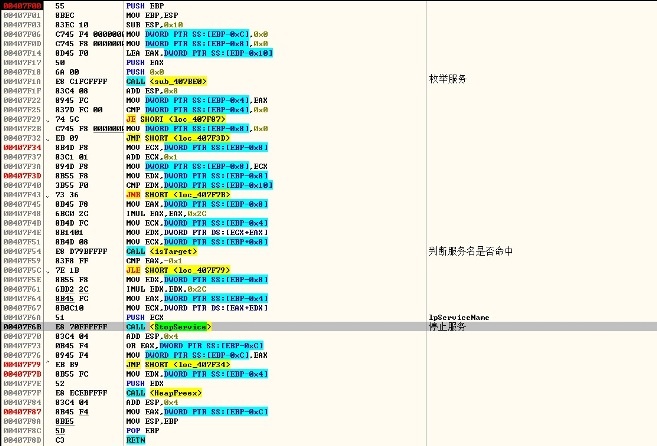This screenshot has width=657, height=446.
Task: Click the CMP EAX,-0x1 instruction
Action: (153, 260)
